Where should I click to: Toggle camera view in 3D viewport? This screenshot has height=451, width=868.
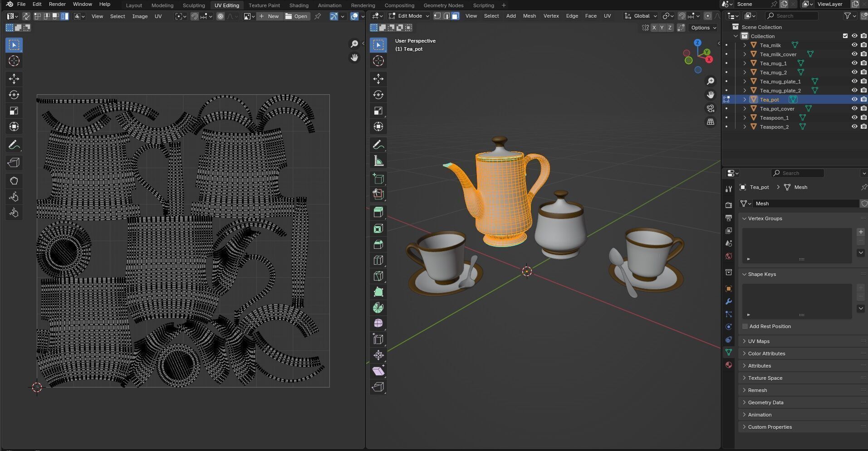[x=710, y=108]
